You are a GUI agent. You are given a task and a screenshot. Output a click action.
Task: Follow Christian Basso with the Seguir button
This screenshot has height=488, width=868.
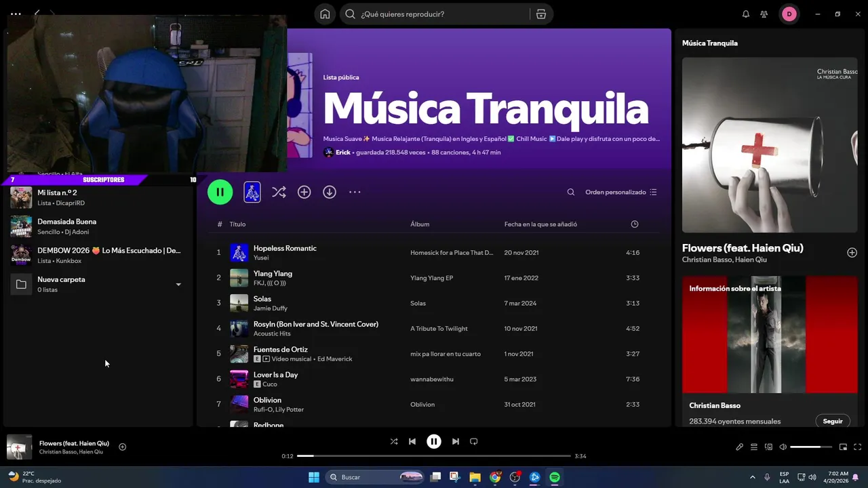(833, 421)
